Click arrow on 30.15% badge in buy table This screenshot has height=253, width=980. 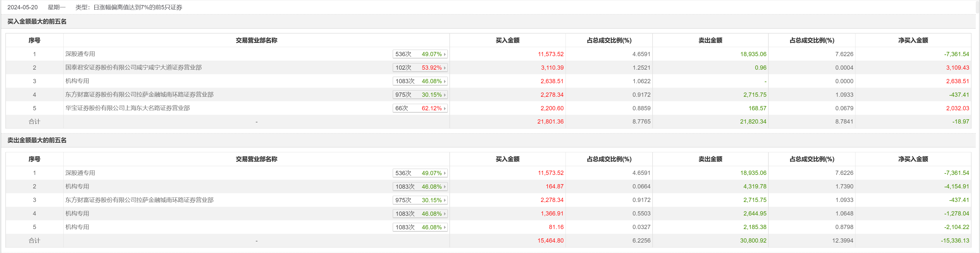(445, 95)
